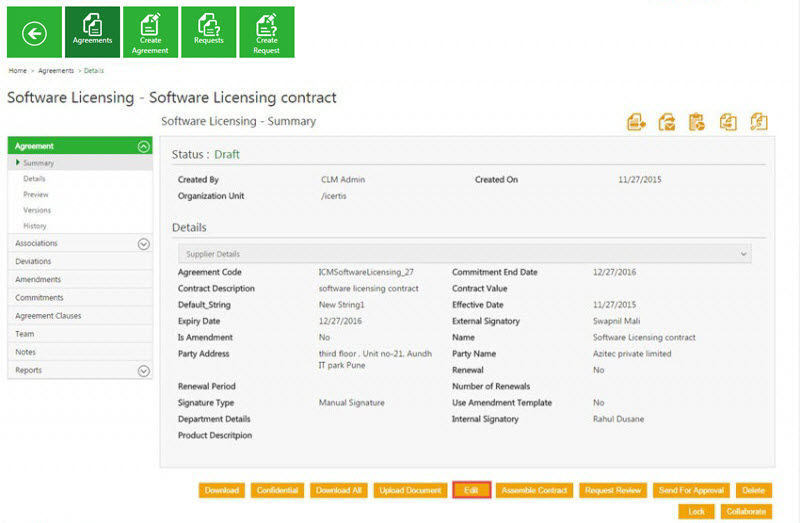The image size is (800, 523).
Task: Select Summary in the sidebar
Action: 38,163
